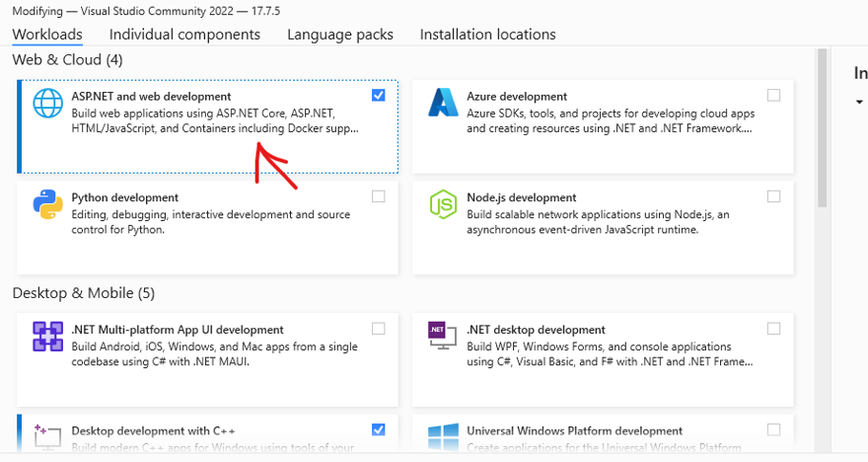868x462 pixels.
Task: Click the workloads list vertical scrollbar thumb
Action: [x=822, y=128]
